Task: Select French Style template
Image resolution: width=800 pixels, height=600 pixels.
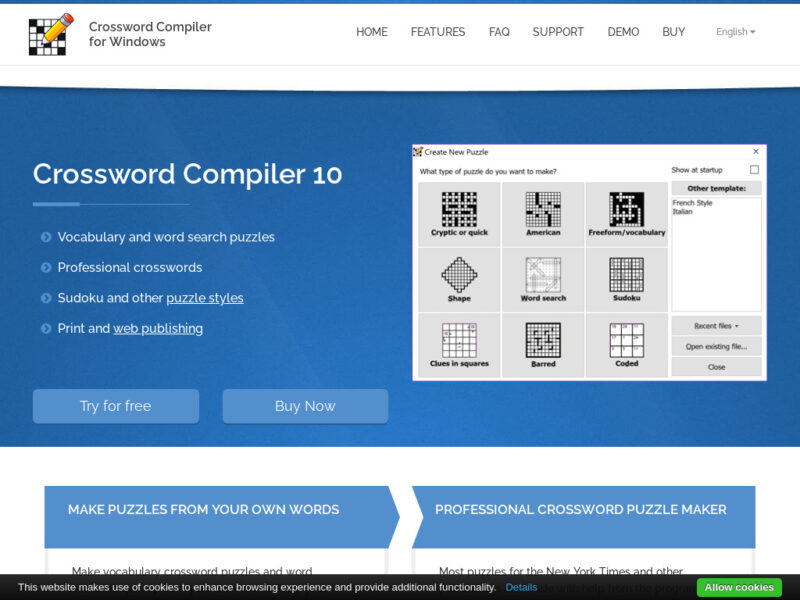Action: (692, 203)
